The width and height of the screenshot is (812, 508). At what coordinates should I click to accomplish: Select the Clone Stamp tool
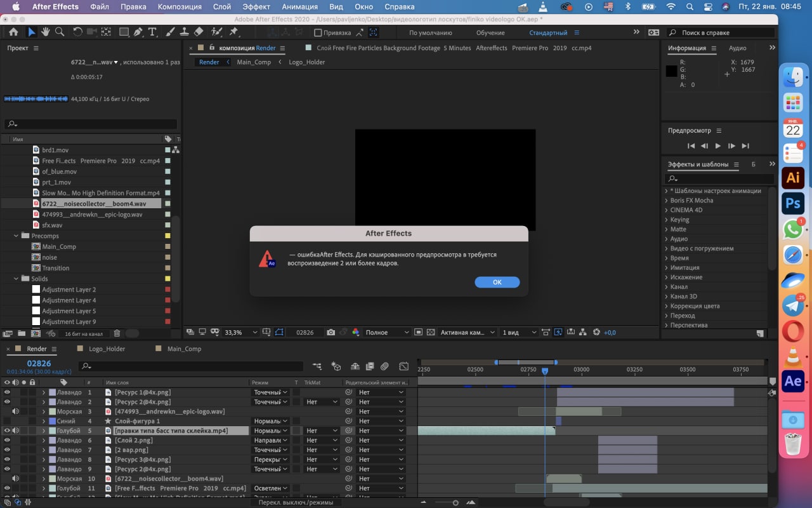point(184,32)
